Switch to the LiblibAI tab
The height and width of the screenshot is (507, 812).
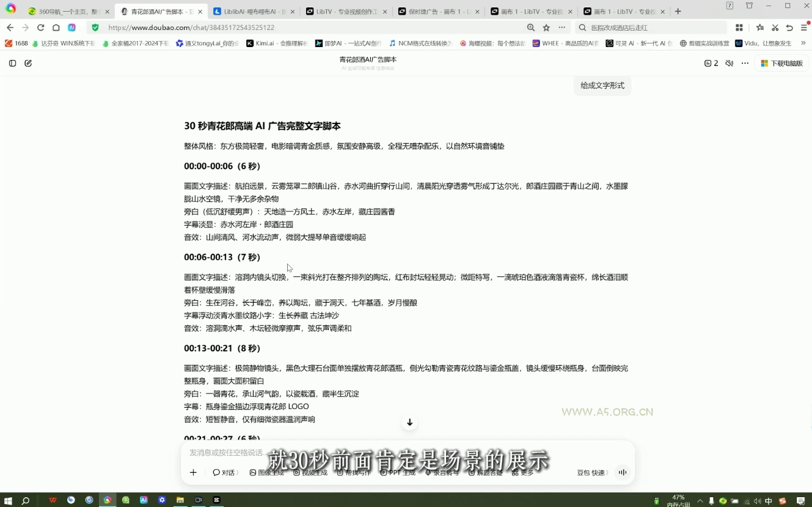(x=254, y=12)
